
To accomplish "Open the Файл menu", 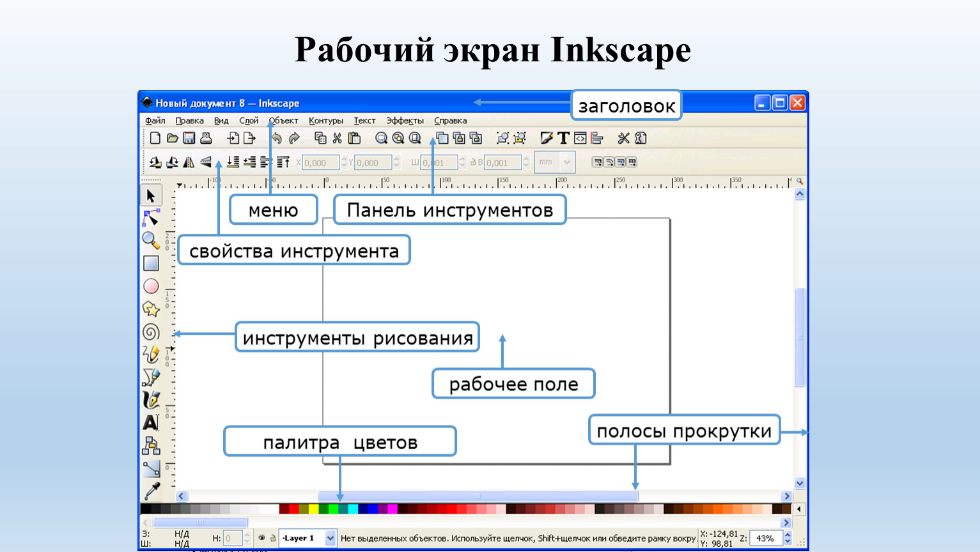I will [155, 121].
